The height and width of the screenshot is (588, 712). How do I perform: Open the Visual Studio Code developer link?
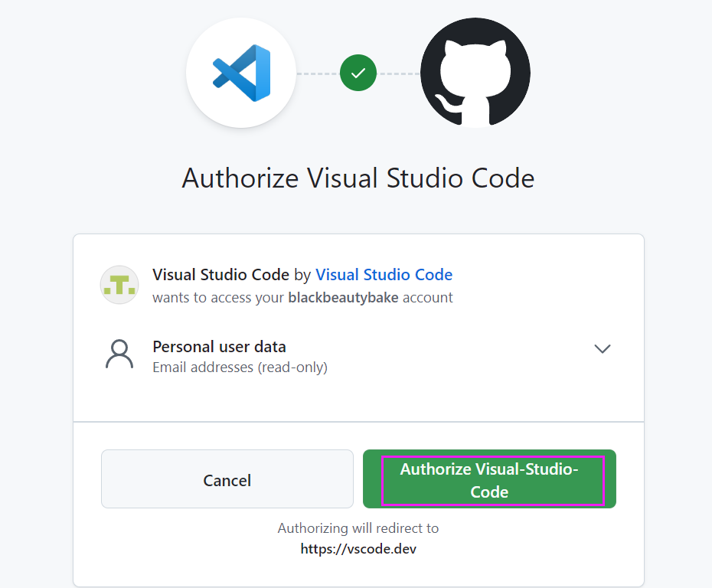384,274
